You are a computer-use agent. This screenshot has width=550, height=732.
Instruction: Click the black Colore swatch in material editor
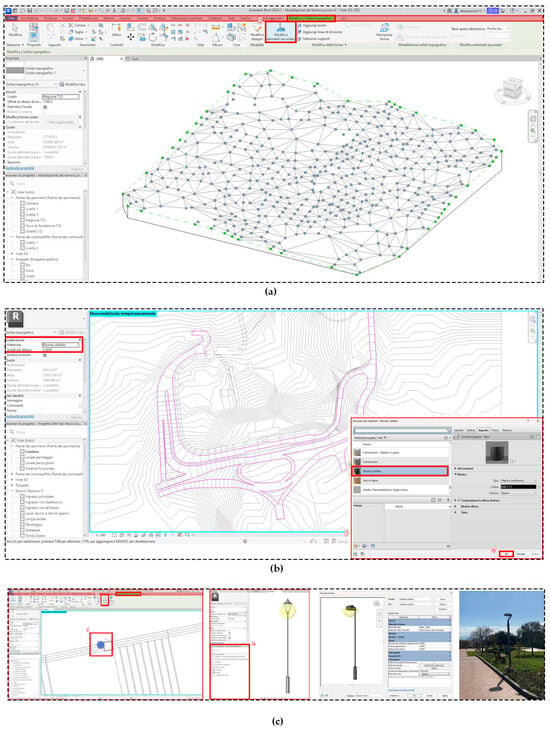[x=518, y=486]
